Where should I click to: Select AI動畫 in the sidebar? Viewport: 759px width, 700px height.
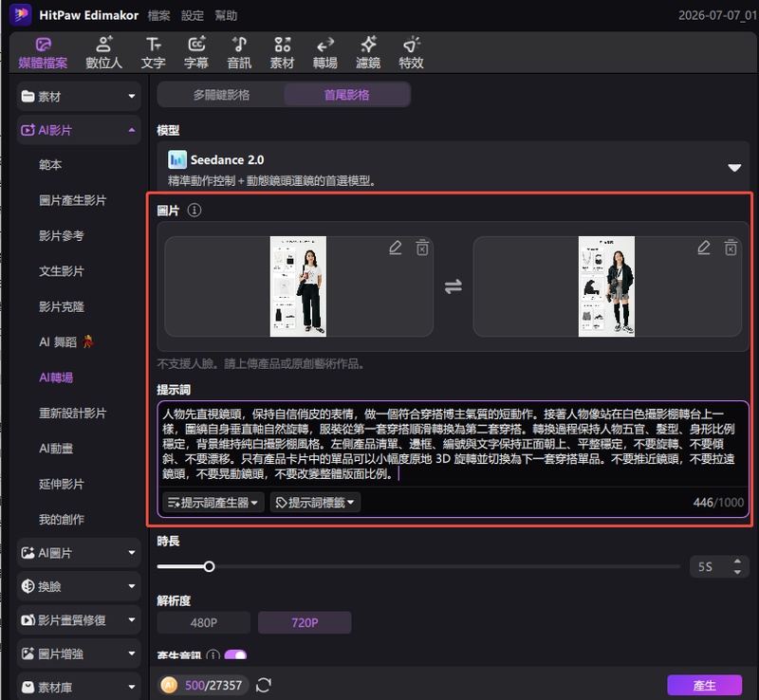point(56,449)
